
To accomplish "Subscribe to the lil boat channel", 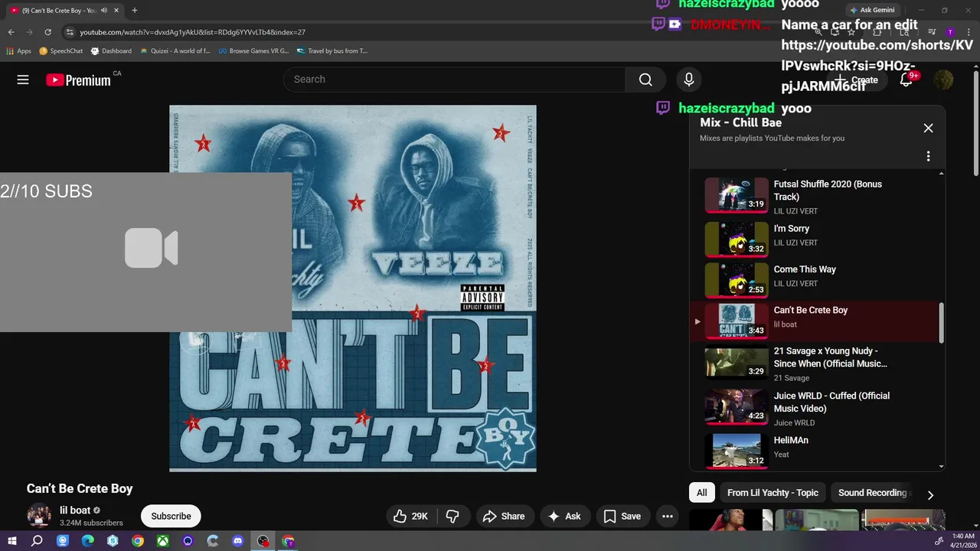I will coord(171,517).
